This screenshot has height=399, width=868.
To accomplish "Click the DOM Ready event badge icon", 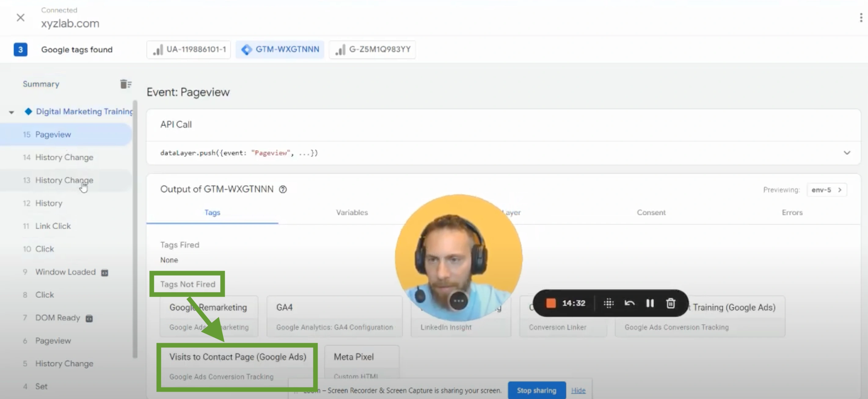I will tap(89, 318).
